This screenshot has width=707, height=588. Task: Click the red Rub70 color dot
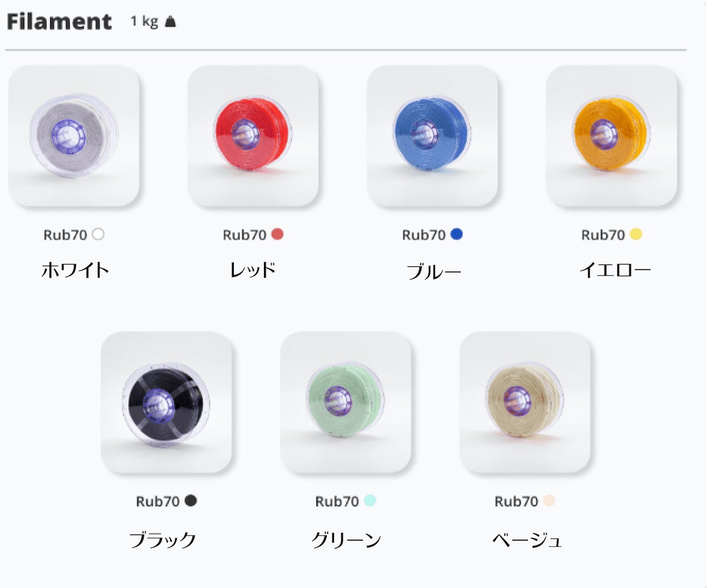pyautogui.click(x=277, y=234)
